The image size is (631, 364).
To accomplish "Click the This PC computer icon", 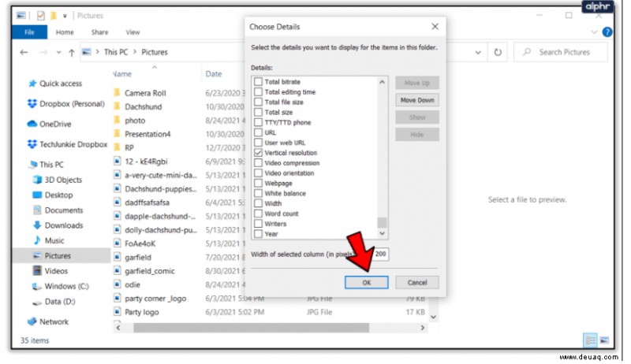I will click(x=33, y=164).
